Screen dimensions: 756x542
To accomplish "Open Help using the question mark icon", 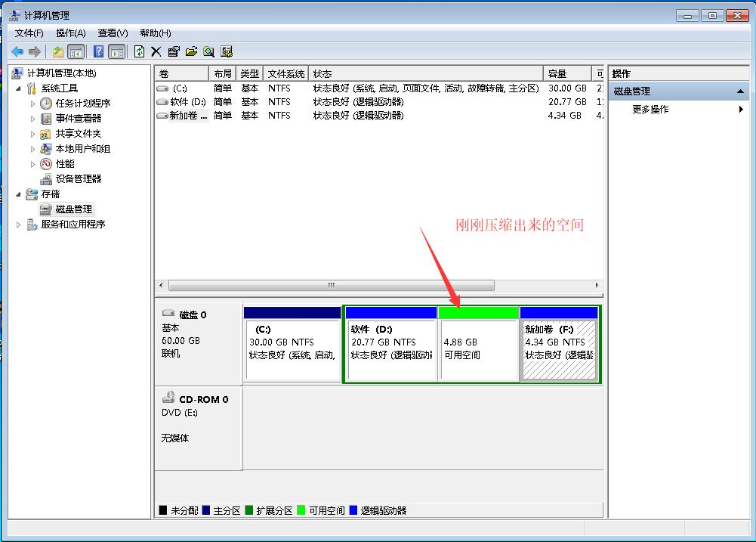I will (x=100, y=51).
